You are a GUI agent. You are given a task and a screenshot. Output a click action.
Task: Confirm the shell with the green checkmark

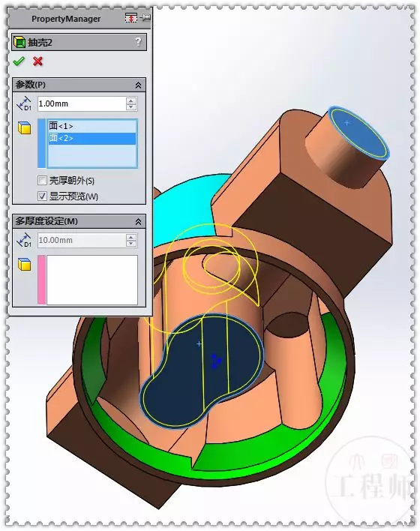click(19, 61)
